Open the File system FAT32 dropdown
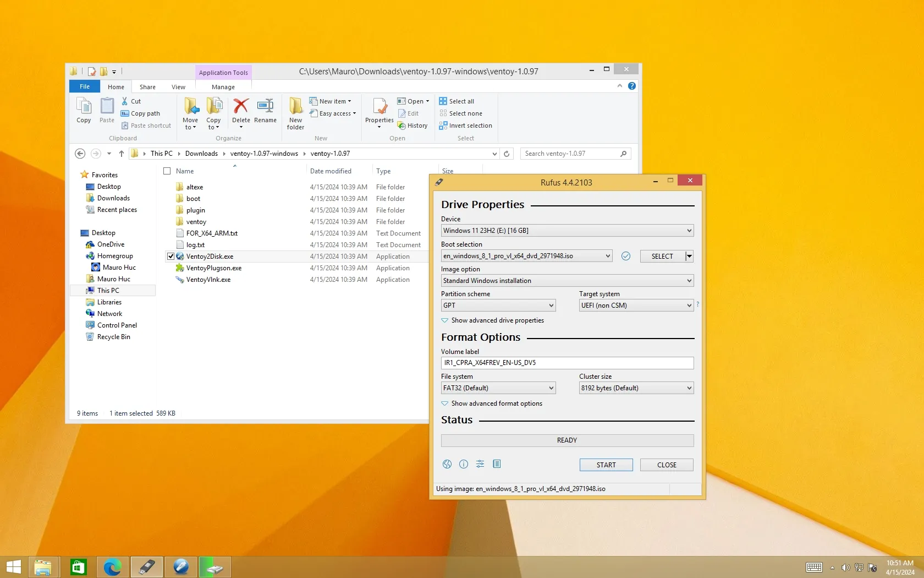 [498, 388]
